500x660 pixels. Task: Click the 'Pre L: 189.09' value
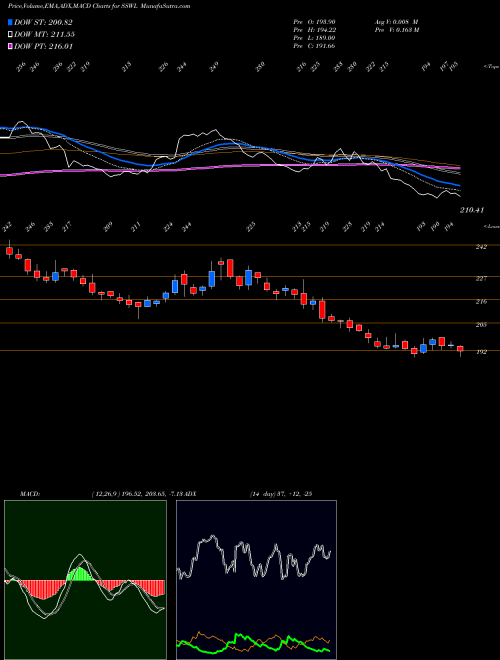click(x=314, y=37)
